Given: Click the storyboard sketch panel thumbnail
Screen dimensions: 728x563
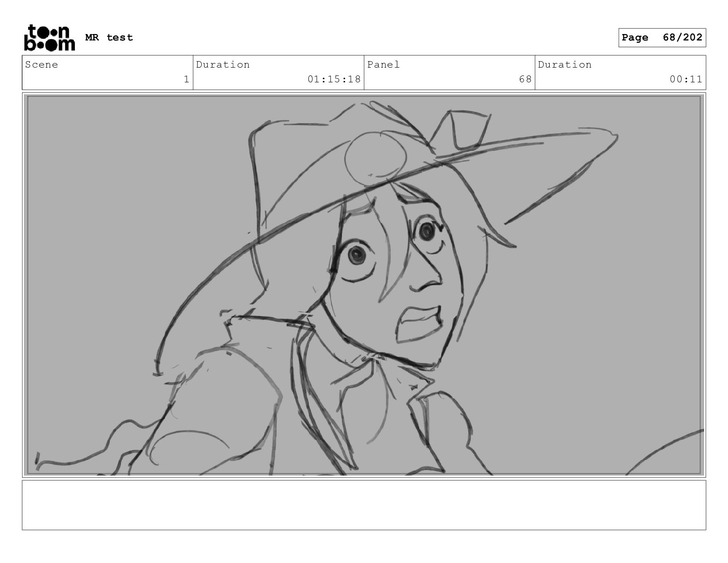Looking at the screenshot, I should (364, 285).
